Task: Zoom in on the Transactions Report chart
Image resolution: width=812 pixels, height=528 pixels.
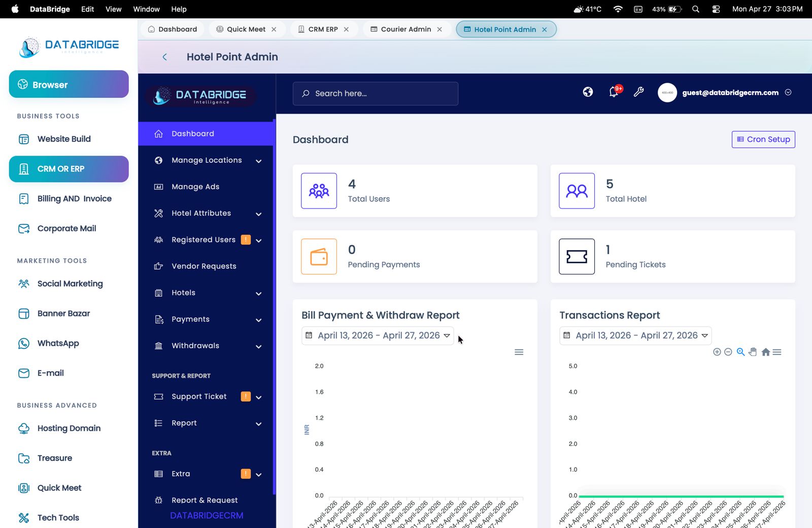Action: tap(717, 352)
